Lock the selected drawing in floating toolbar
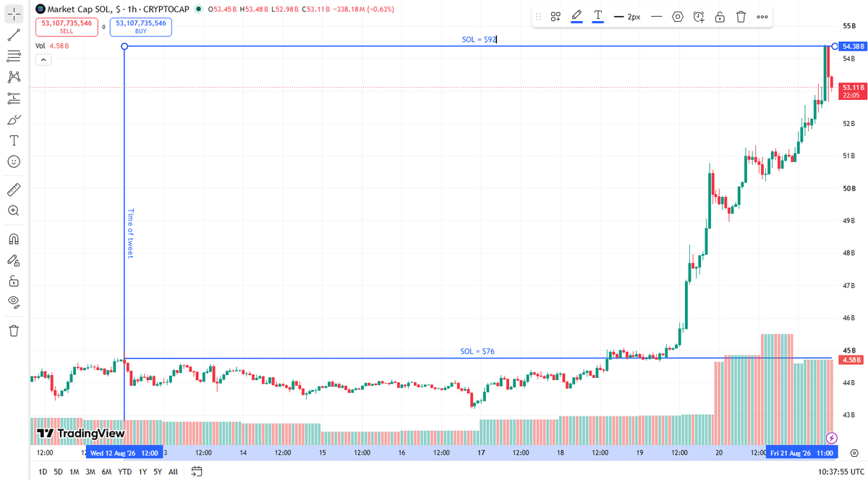Image resolution: width=868 pixels, height=480 pixels. click(x=720, y=17)
